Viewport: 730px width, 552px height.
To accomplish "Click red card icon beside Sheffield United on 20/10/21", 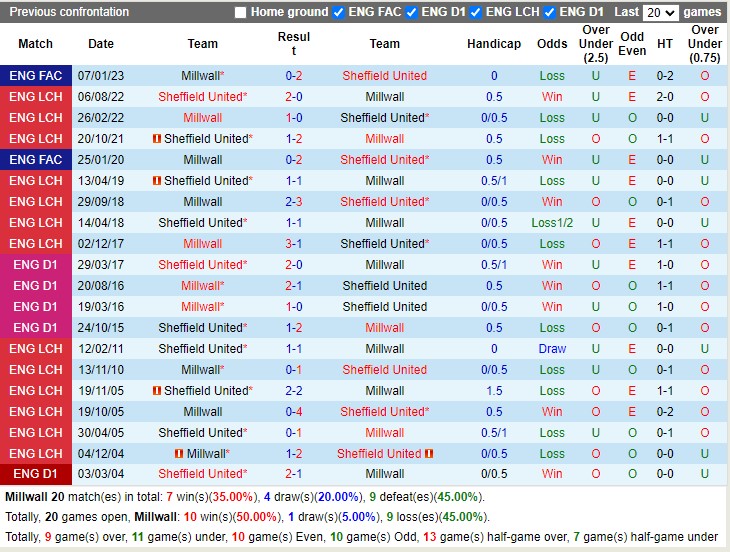I will (x=157, y=139).
